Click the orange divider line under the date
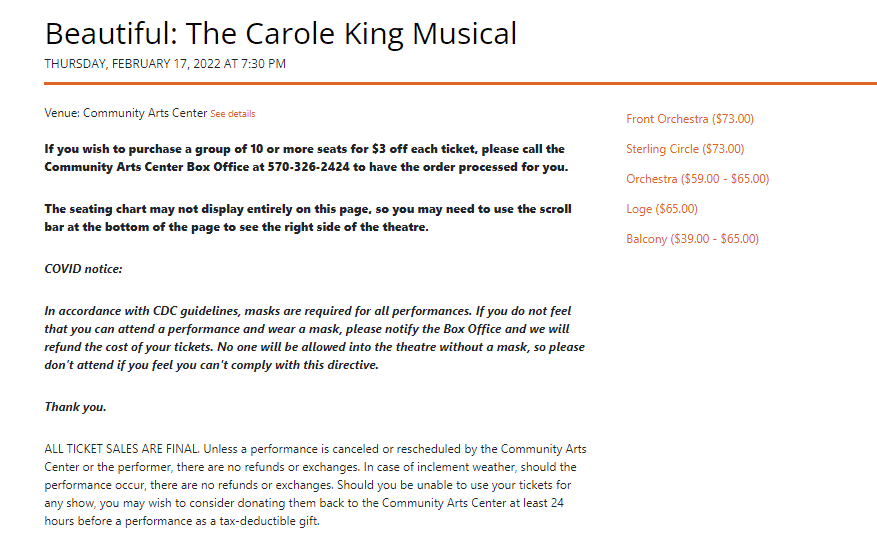Viewport: 877px width, 549px height. 460,84
